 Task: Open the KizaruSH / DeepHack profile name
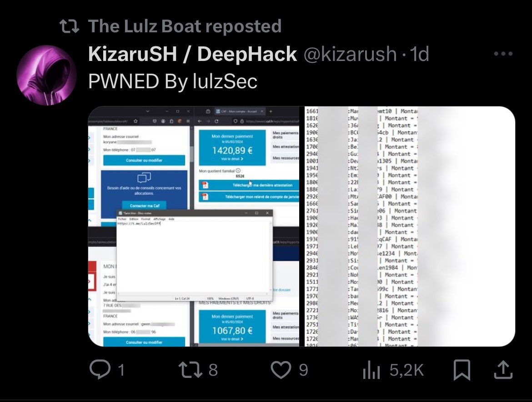tap(192, 54)
